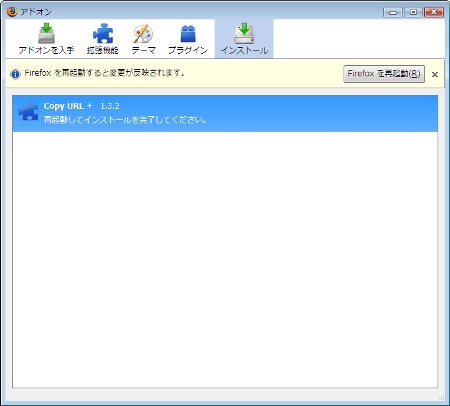Close the アドオン window
This screenshot has height=406, width=450.
pyautogui.click(x=434, y=12)
